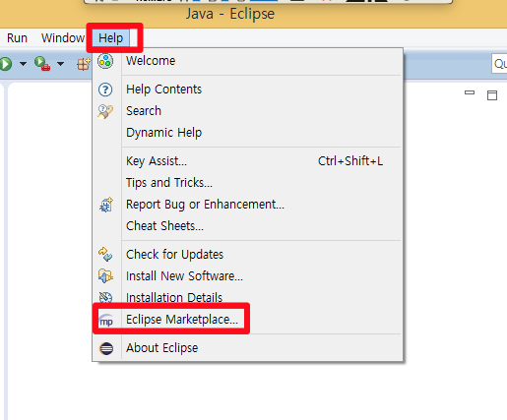Click the green Run toolbar button
The image size is (507, 420).
pyautogui.click(x=6, y=64)
